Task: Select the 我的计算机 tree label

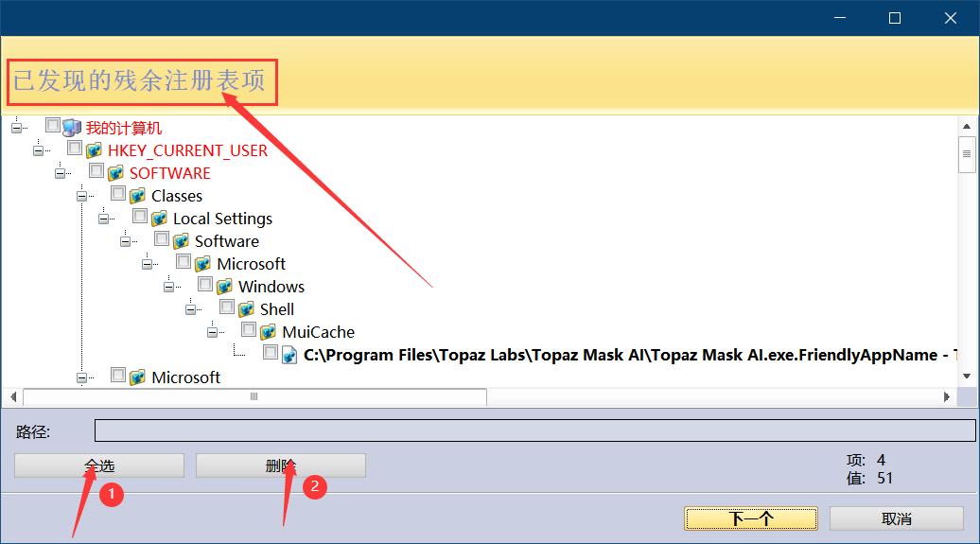Action: tap(124, 128)
